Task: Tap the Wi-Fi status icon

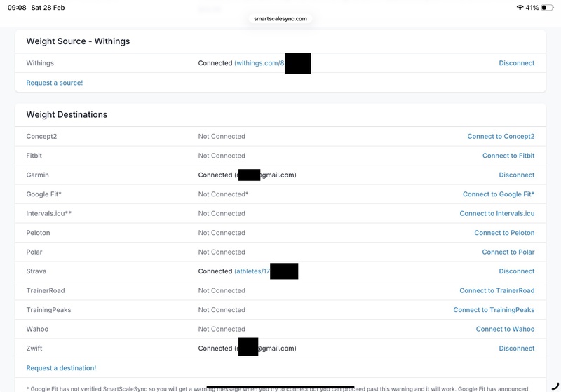Action: pyautogui.click(x=520, y=8)
